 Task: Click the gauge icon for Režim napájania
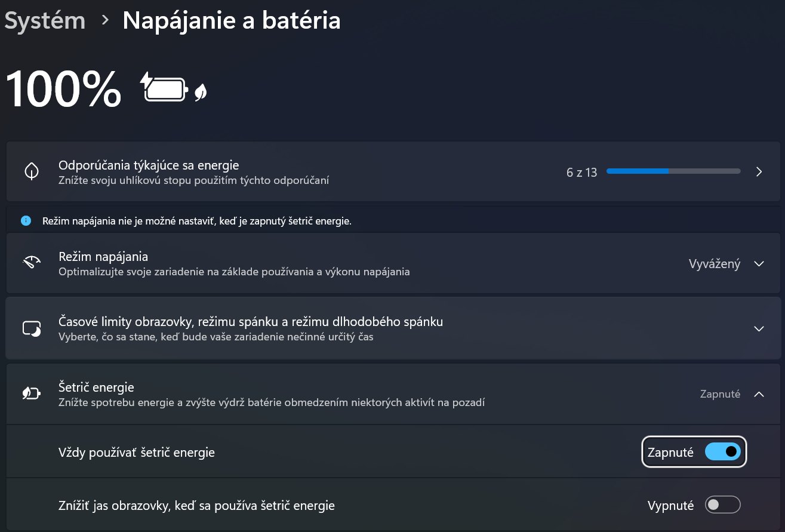32,263
